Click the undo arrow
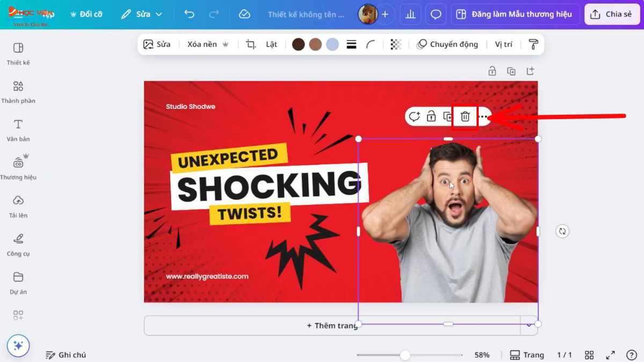Screen dimensions: 644x362 189,14
